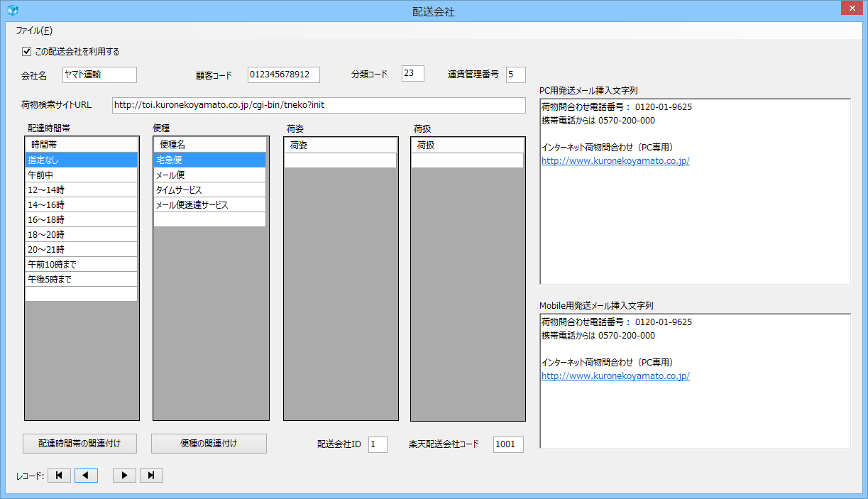
Task: Select 20～21時 time slot row
Action: coord(81,249)
